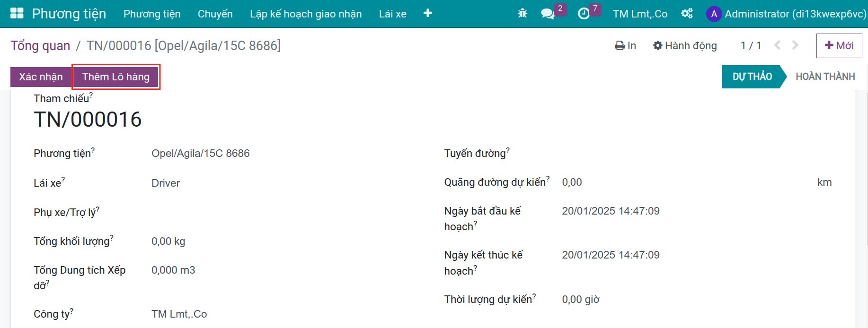Click the km unit label
The height and width of the screenshot is (328, 868).
824,182
